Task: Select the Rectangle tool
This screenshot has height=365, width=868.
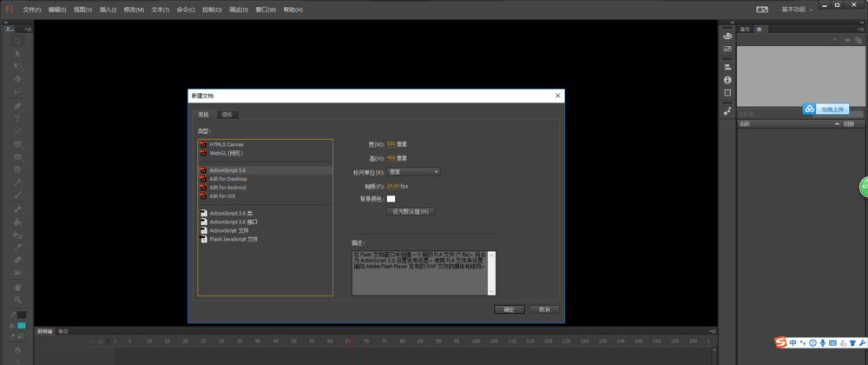Action: (x=17, y=144)
